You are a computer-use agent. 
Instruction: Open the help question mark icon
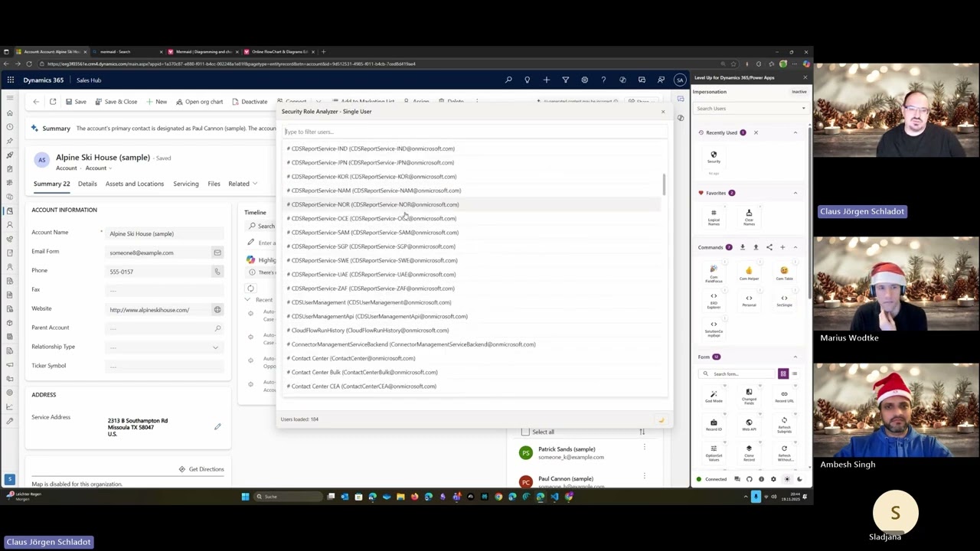pos(603,80)
